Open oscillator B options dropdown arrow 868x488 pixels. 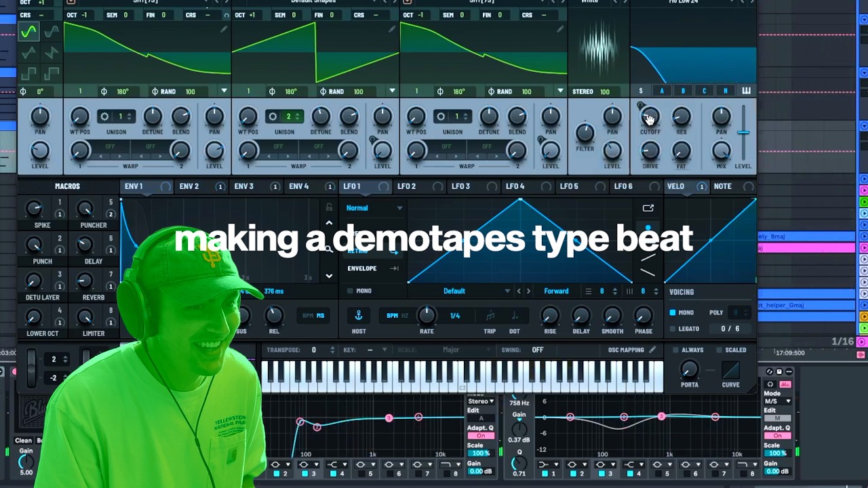(x=392, y=91)
